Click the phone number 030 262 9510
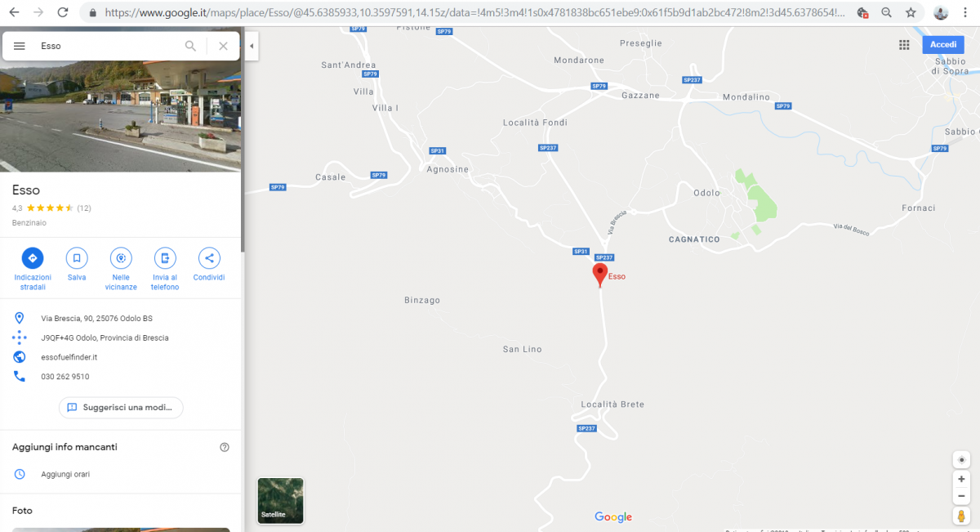Viewport: 980px width, 532px height. pyautogui.click(x=65, y=377)
